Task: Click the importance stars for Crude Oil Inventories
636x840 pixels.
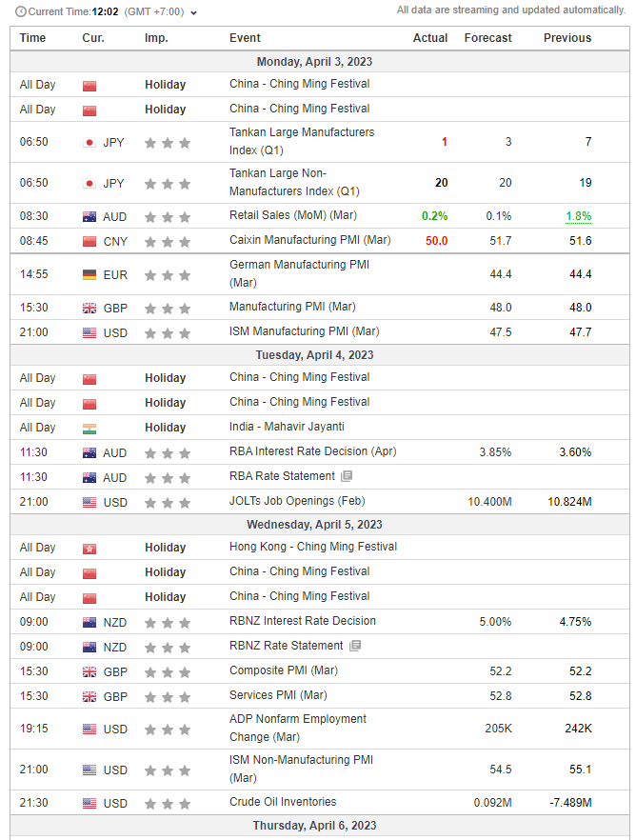Action: tap(167, 804)
